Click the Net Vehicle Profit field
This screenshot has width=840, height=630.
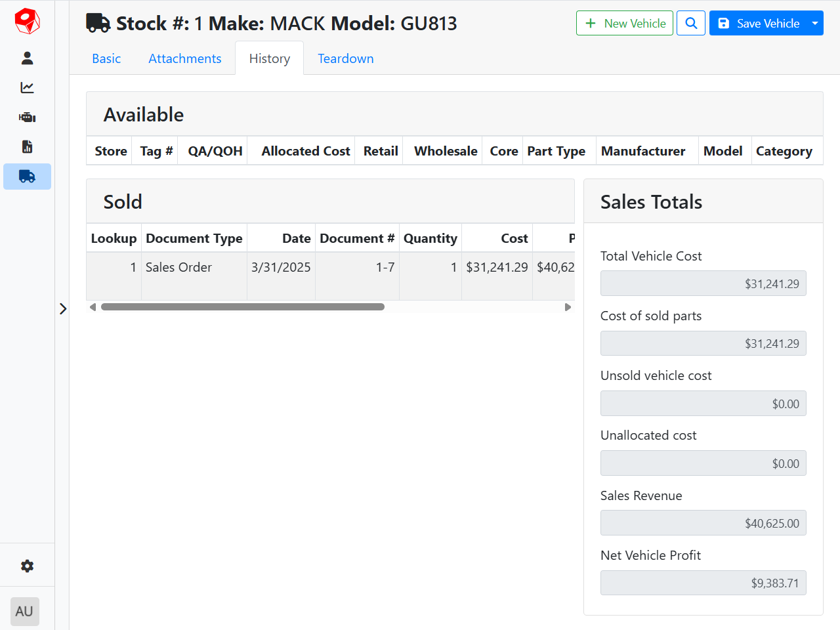(703, 583)
